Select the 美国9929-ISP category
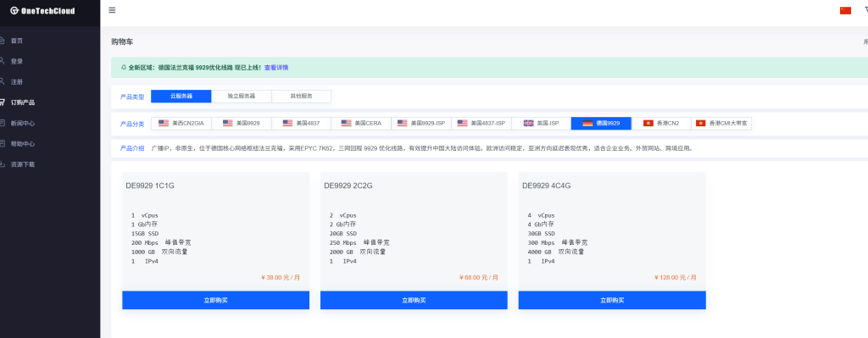This screenshot has width=868, height=338. (421, 124)
